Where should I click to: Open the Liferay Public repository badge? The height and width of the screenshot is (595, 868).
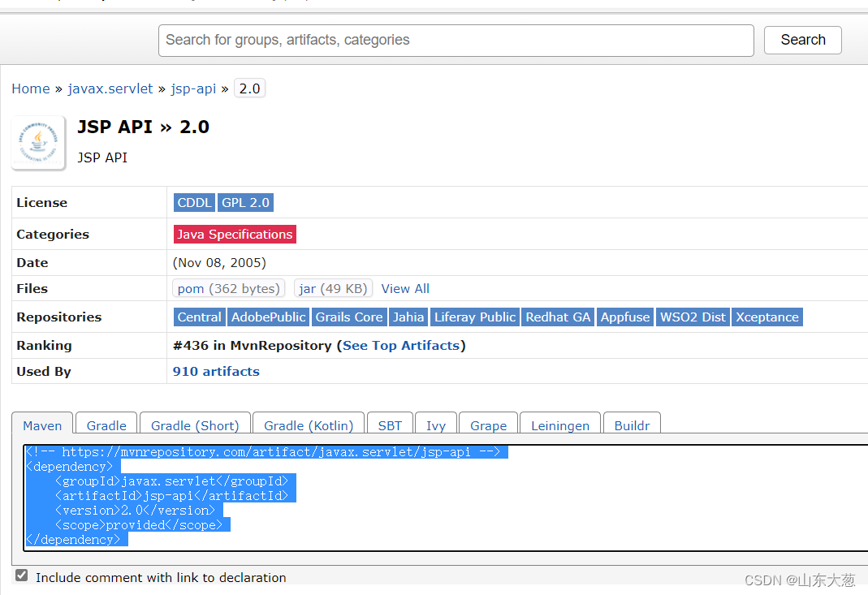[474, 317]
